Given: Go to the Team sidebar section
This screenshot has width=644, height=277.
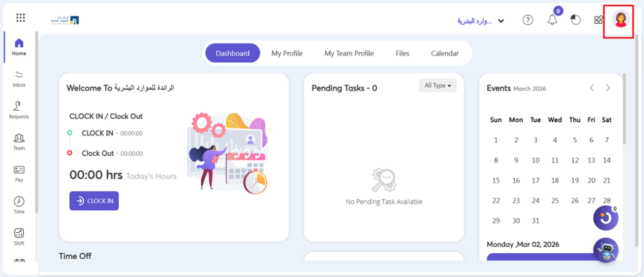Looking at the screenshot, I should click(x=19, y=142).
